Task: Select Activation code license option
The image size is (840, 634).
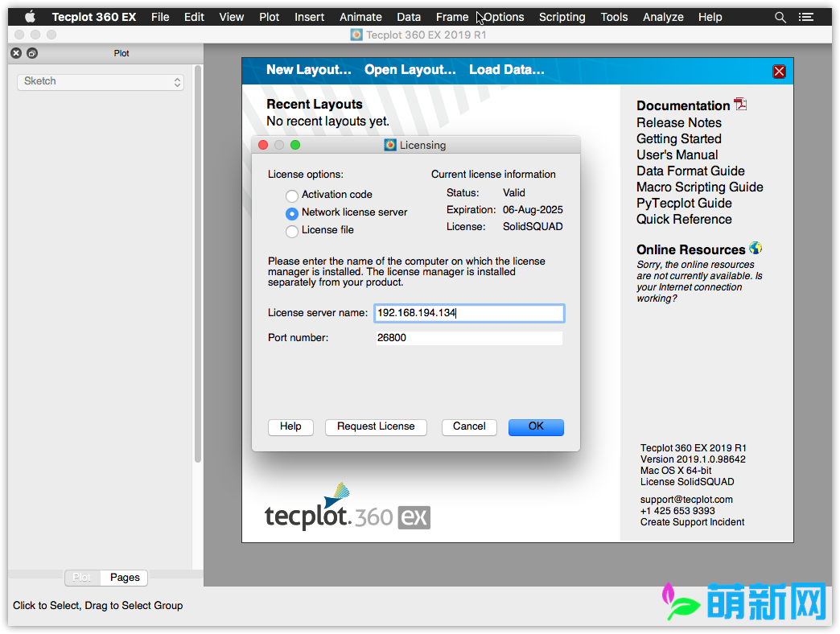Action: (292, 196)
